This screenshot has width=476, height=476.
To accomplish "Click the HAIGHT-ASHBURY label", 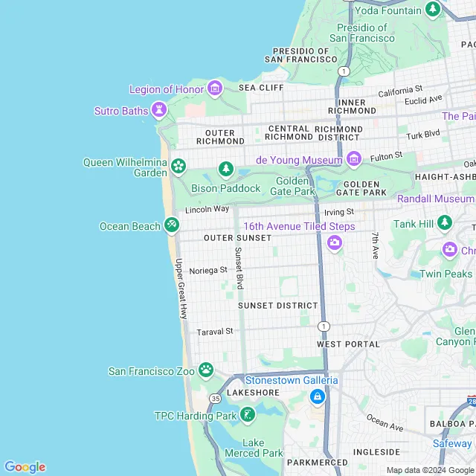I will pyautogui.click(x=445, y=177).
